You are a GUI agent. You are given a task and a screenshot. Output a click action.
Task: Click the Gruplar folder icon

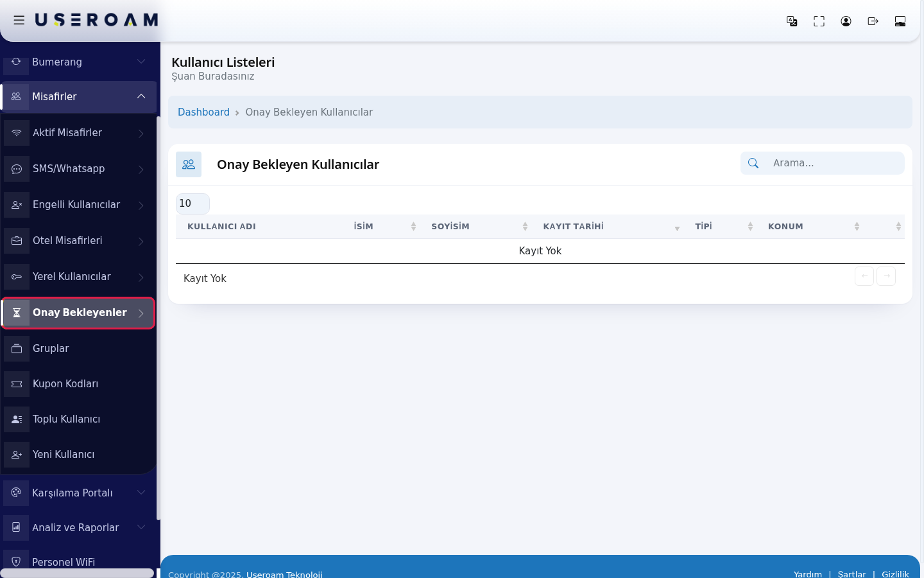[x=17, y=349]
